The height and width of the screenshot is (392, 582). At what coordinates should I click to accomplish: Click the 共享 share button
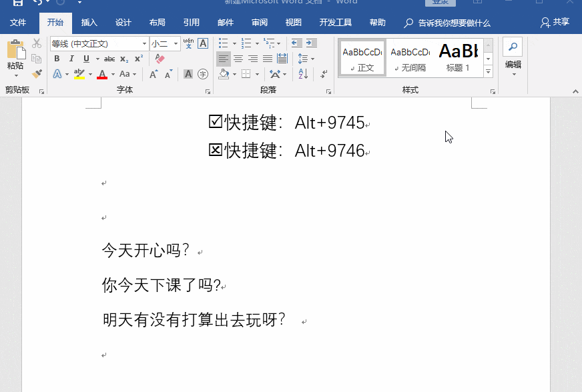click(x=555, y=23)
